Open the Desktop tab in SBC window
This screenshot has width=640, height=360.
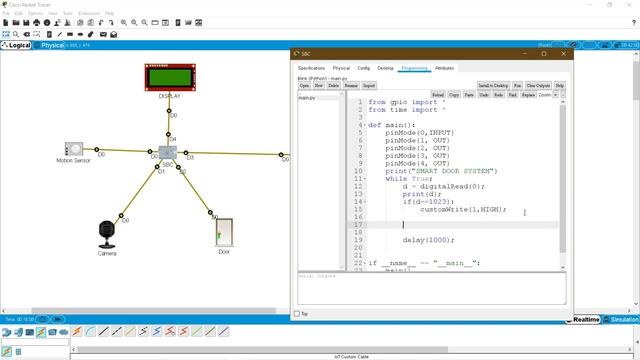tap(385, 68)
